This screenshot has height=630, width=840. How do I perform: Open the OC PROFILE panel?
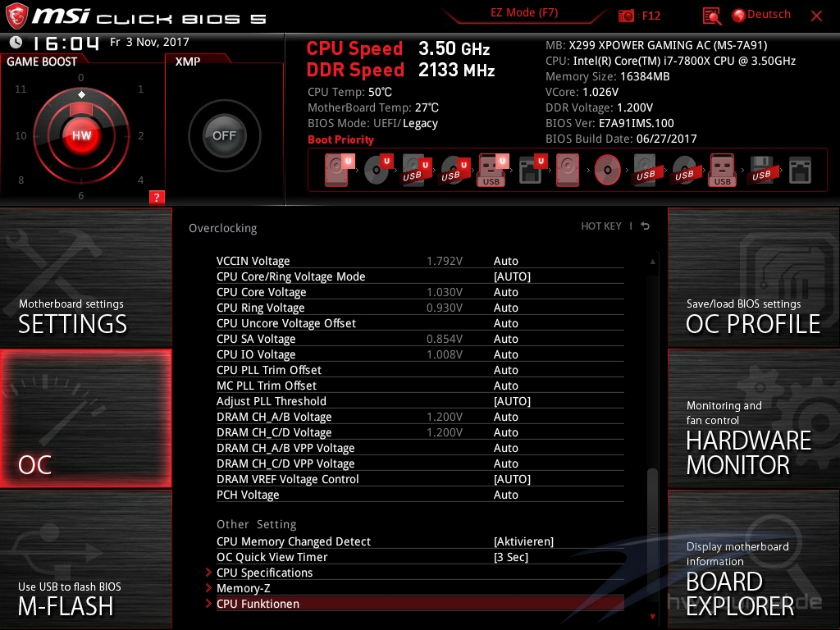pyautogui.click(x=754, y=277)
